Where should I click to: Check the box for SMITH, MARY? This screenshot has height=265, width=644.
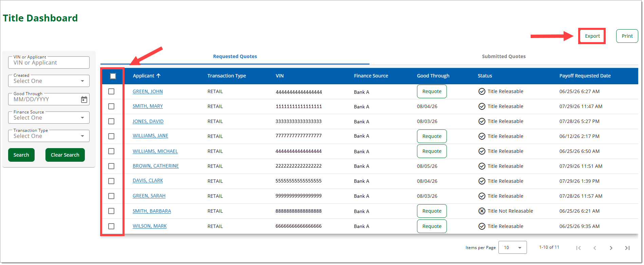pos(111,106)
